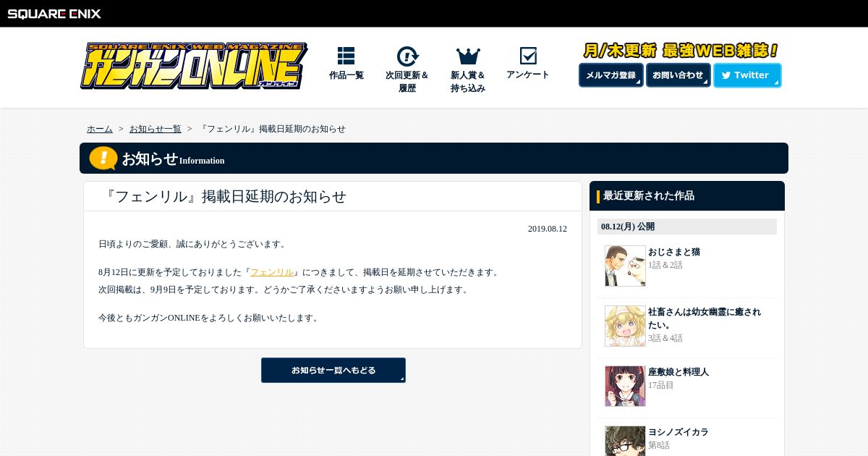Click the アンケート checkbox icon
The width and height of the screenshot is (868, 456).
click(x=528, y=56)
